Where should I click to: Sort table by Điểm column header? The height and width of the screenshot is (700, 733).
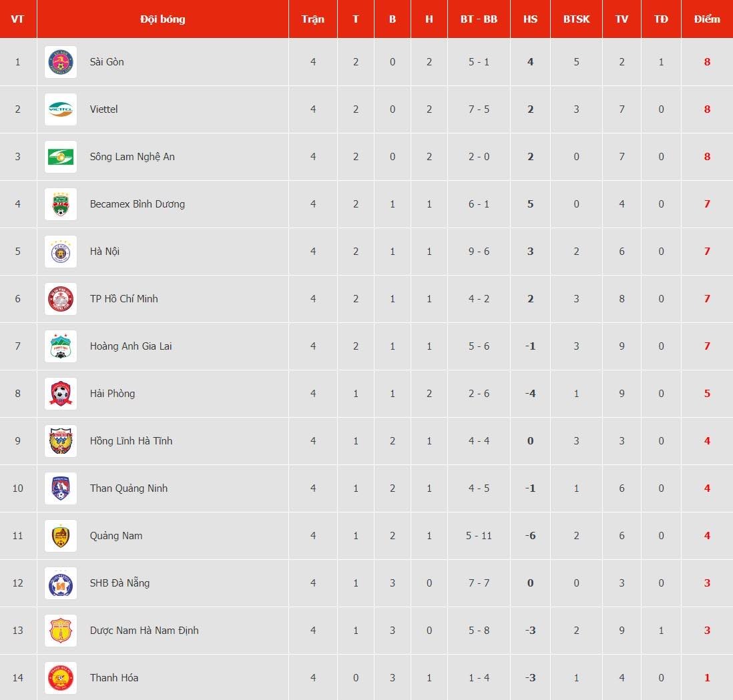coord(707,19)
